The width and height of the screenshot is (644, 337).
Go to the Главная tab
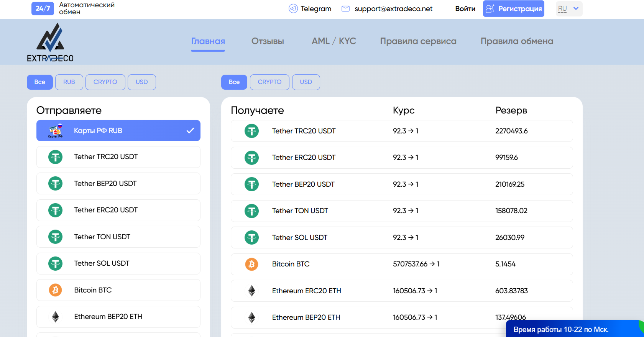[208, 41]
